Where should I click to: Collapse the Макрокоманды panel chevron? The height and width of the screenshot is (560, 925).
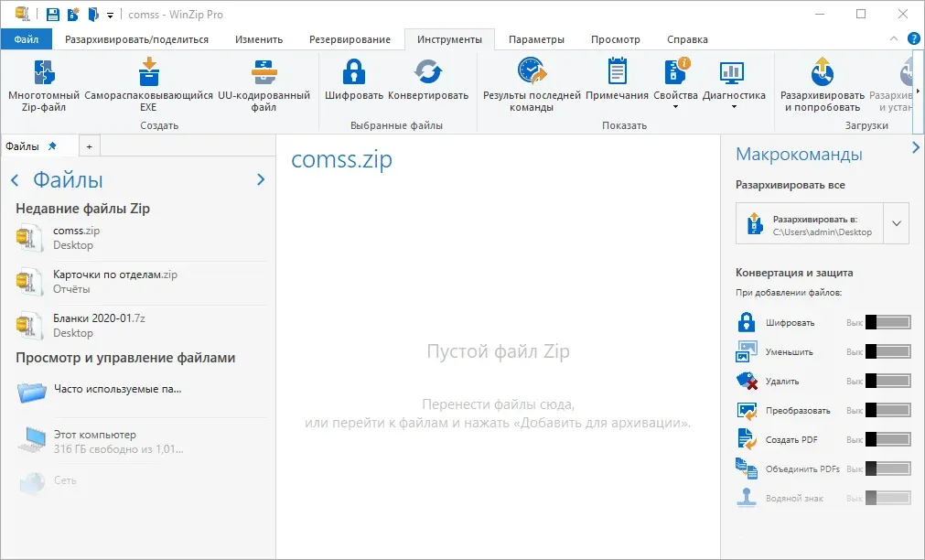916,147
